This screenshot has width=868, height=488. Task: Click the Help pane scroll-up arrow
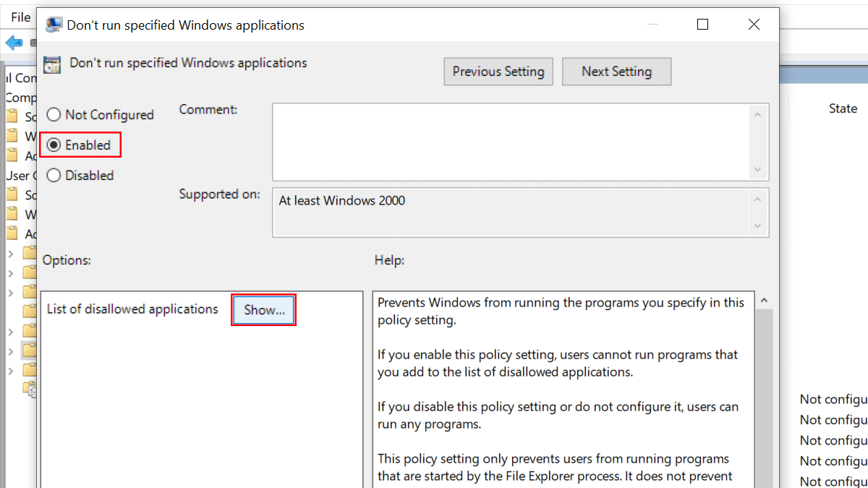pyautogui.click(x=763, y=300)
